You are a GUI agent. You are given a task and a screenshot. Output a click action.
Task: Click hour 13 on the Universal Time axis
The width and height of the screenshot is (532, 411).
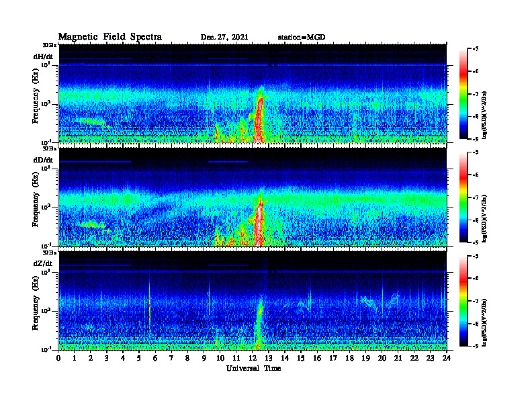coord(269,359)
